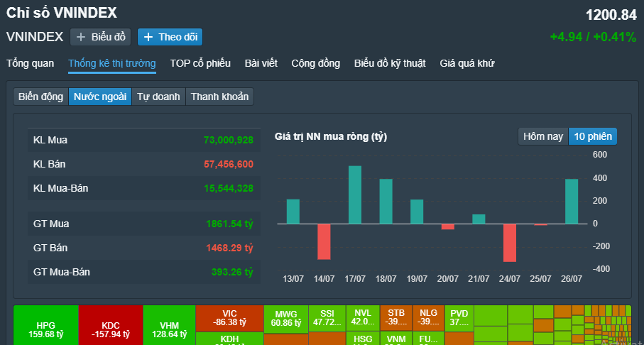Click the NLG heatmap tile

pos(428,318)
